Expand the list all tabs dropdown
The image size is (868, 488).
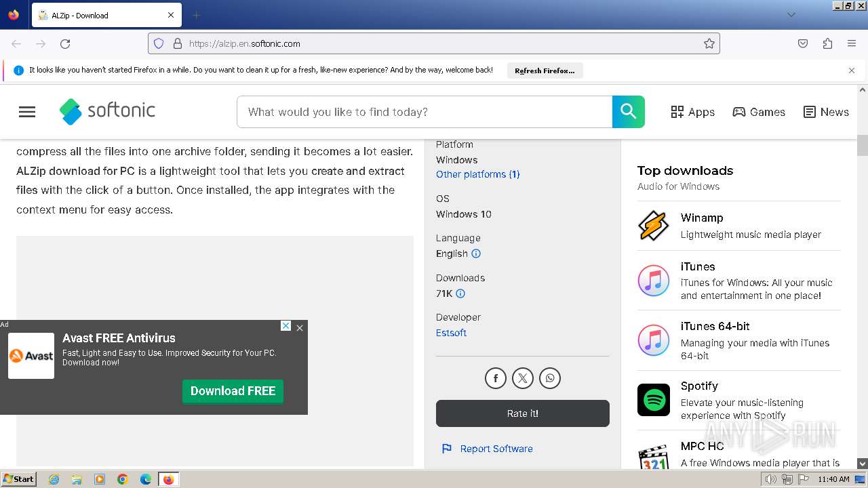[791, 15]
